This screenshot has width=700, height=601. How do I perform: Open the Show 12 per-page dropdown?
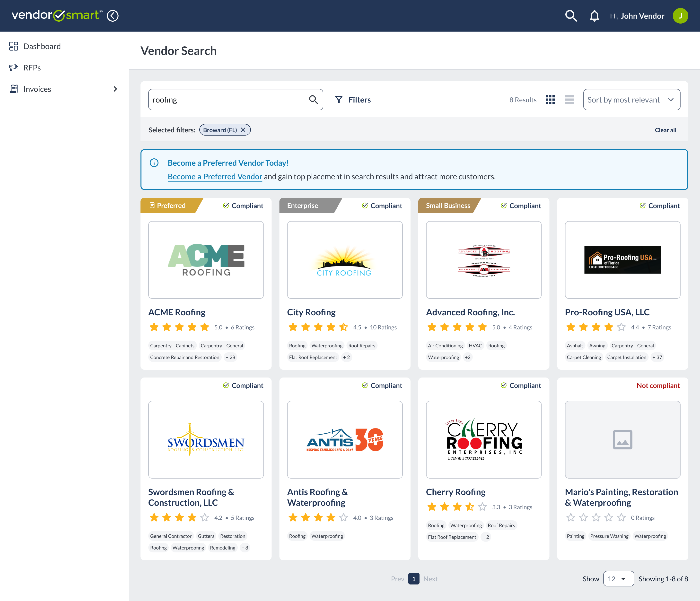click(x=618, y=579)
